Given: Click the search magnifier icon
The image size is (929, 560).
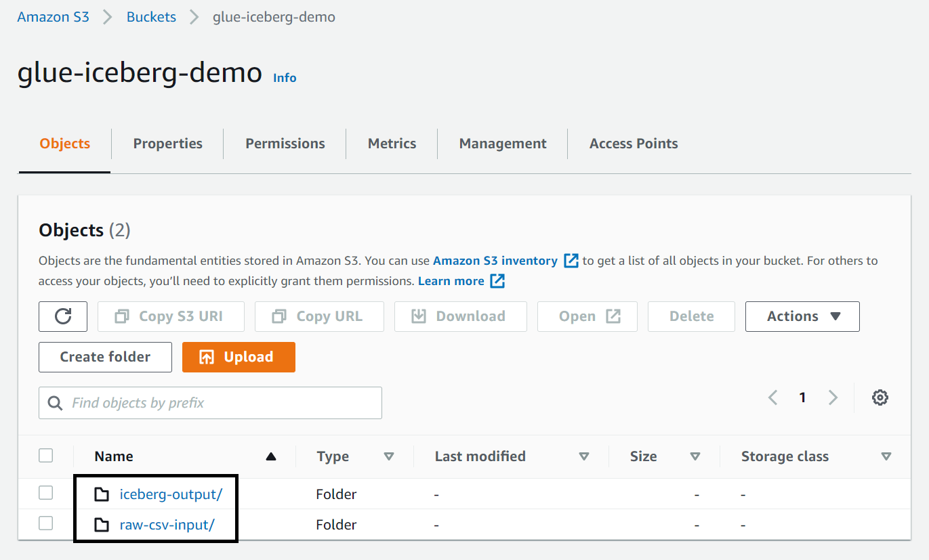Looking at the screenshot, I should [x=56, y=404].
